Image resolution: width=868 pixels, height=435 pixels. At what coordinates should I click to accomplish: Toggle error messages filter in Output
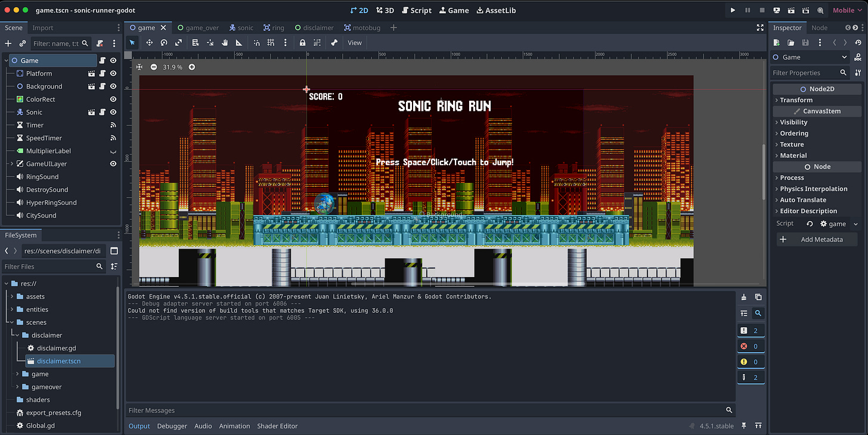pos(751,346)
